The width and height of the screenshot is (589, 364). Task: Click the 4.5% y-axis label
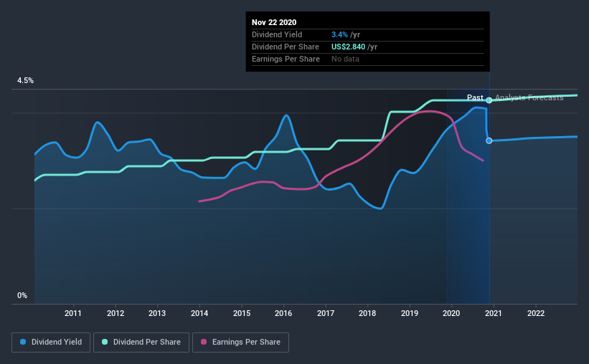pos(25,81)
